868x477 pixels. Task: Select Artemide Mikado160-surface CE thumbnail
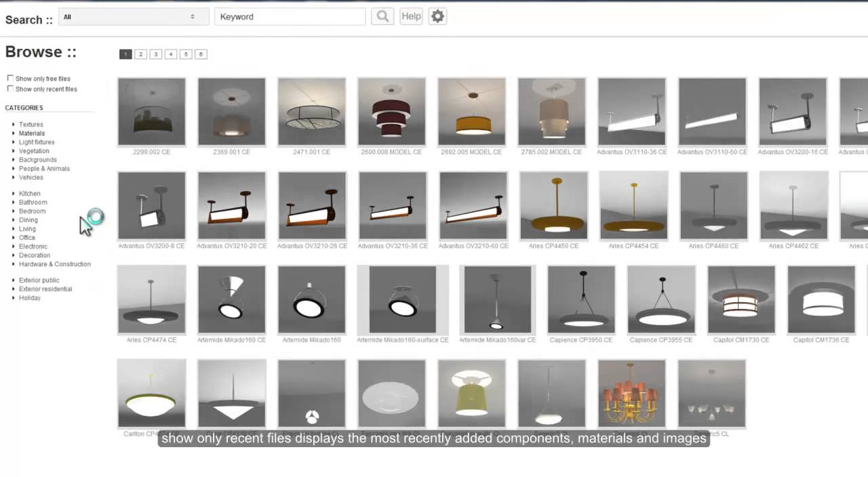[403, 299]
